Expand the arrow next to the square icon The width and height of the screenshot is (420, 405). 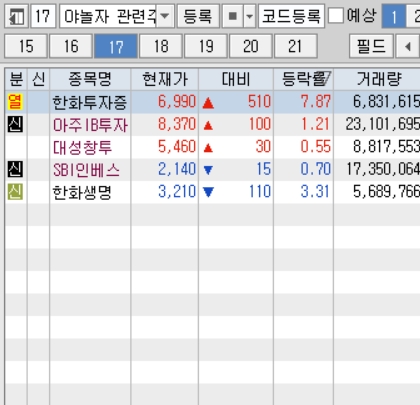pyautogui.click(x=249, y=16)
